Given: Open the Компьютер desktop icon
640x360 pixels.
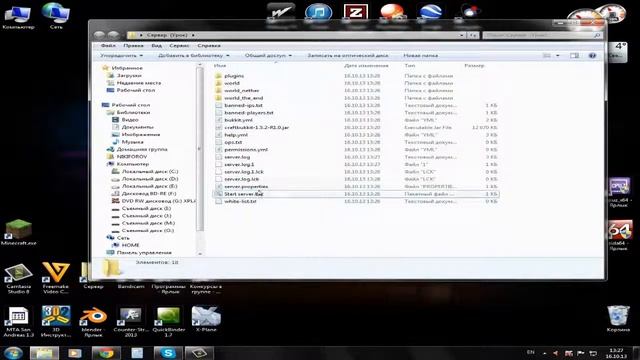Looking at the screenshot, I should 18,16.
